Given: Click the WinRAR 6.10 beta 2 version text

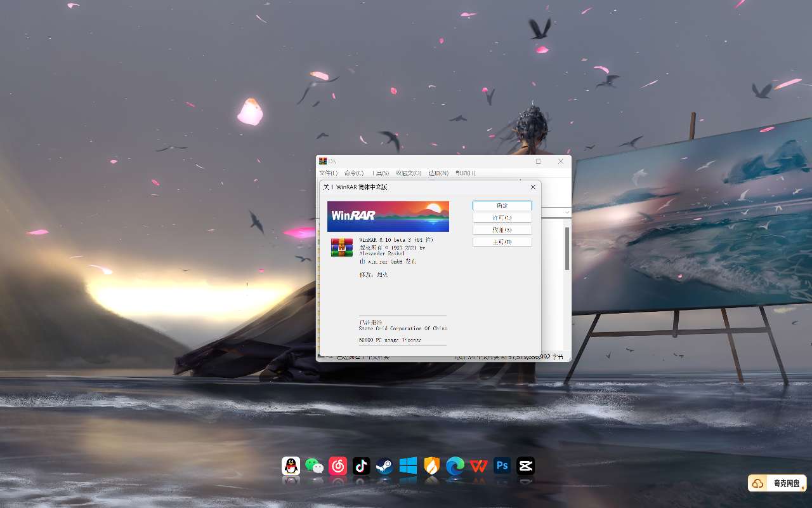Looking at the screenshot, I should [x=396, y=240].
